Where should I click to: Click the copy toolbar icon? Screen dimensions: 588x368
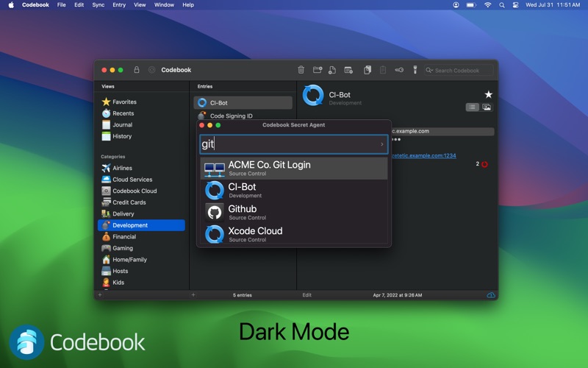pyautogui.click(x=367, y=70)
